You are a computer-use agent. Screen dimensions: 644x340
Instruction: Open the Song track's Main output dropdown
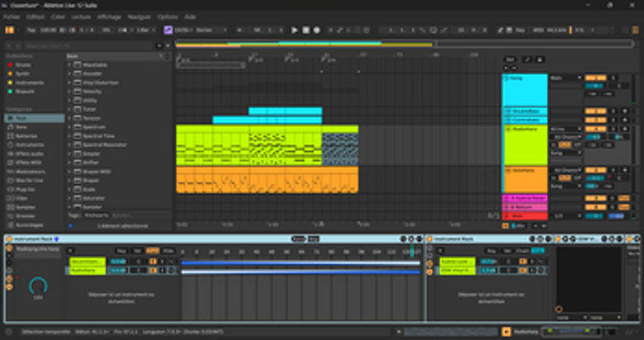pos(566,77)
